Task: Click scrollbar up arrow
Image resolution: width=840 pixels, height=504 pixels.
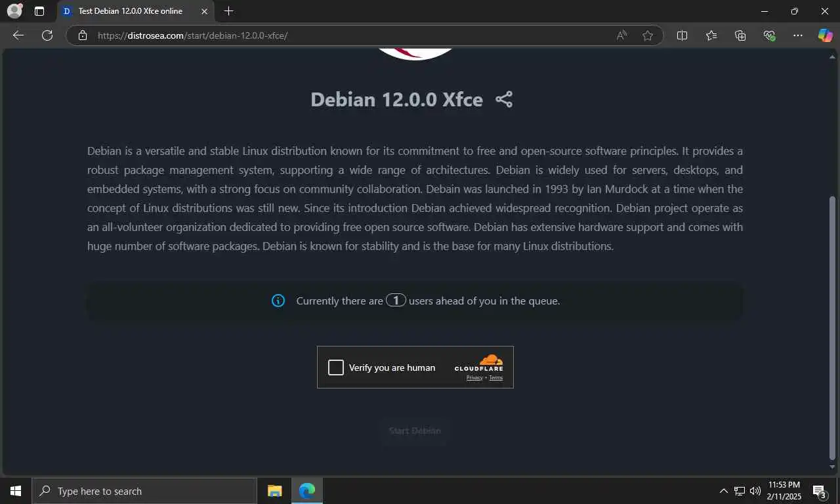Action: [x=833, y=57]
